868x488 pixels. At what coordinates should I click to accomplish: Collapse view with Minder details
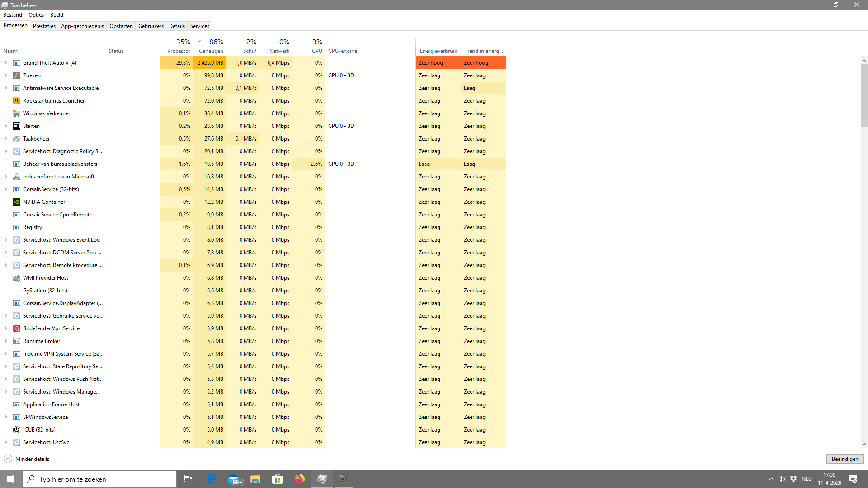[27, 459]
